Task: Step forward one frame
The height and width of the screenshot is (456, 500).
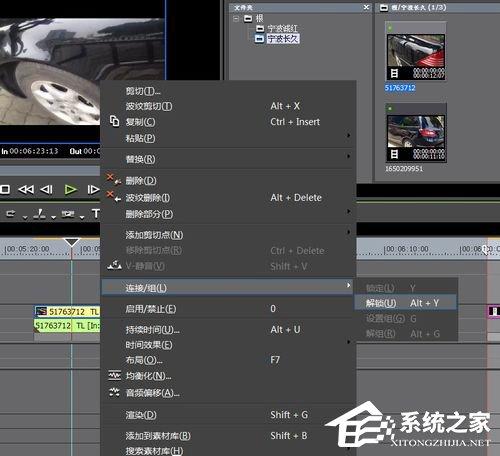Action: tap(93, 190)
